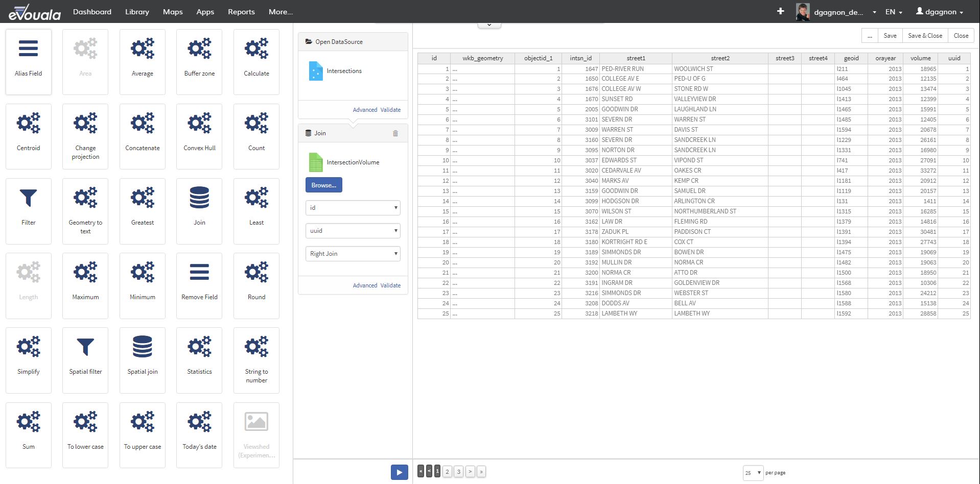Change the Right Join type dropdown

pyautogui.click(x=353, y=254)
